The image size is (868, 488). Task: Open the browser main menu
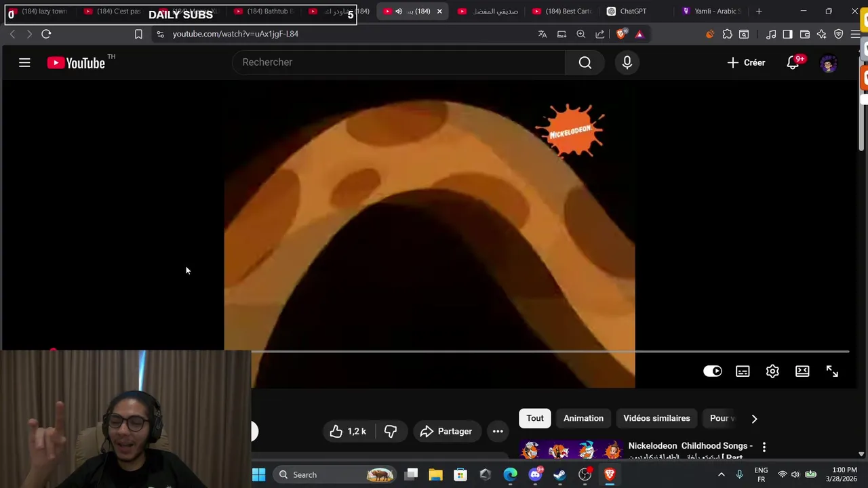pyautogui.click(x=855, y=34)
